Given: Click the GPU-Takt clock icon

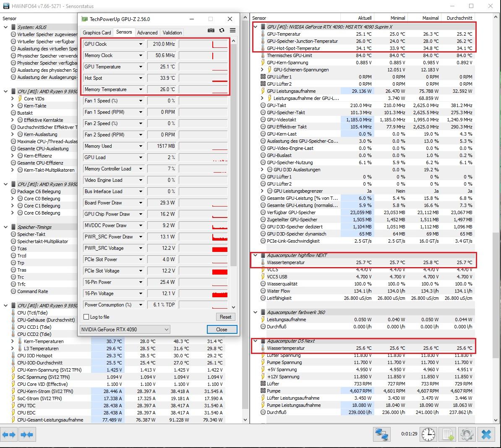Looking at the screenshot, I should (263, 105).
